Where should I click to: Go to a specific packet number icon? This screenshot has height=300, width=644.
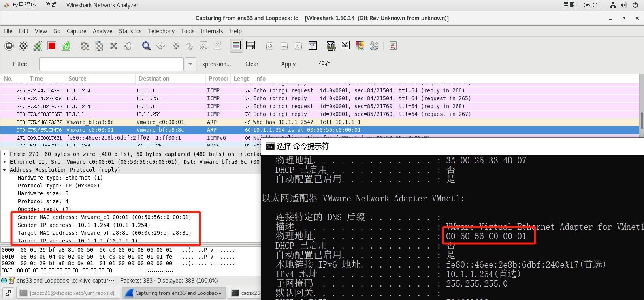click(189, 46)
